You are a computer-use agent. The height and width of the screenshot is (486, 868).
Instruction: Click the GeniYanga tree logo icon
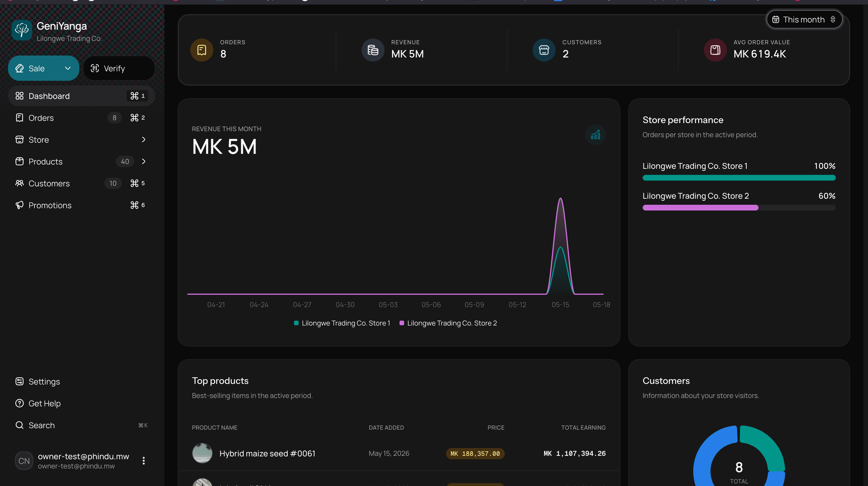[22, 30]
